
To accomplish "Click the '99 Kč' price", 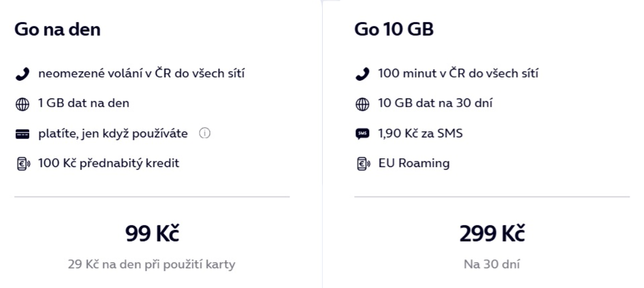I will coord(152,234).
